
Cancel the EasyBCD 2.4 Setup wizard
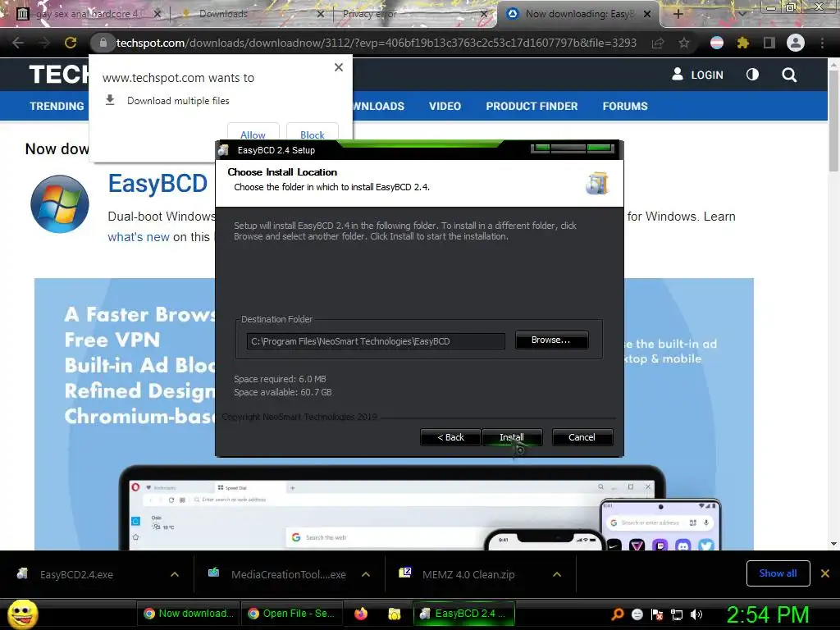click(x=582, y=437)
